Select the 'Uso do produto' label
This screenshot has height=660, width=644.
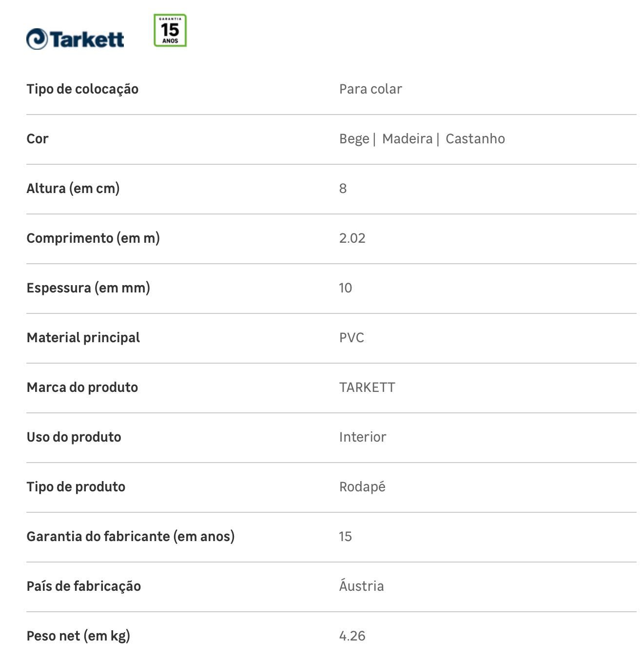pyautogui.click(x=74, y=437)
